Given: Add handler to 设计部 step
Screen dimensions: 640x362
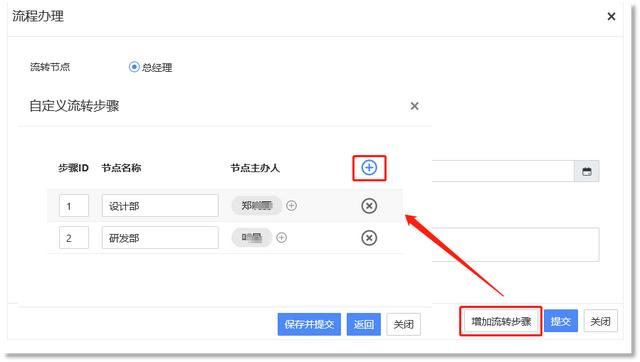Looking at the screenshot, I should (x=291, y=206).
